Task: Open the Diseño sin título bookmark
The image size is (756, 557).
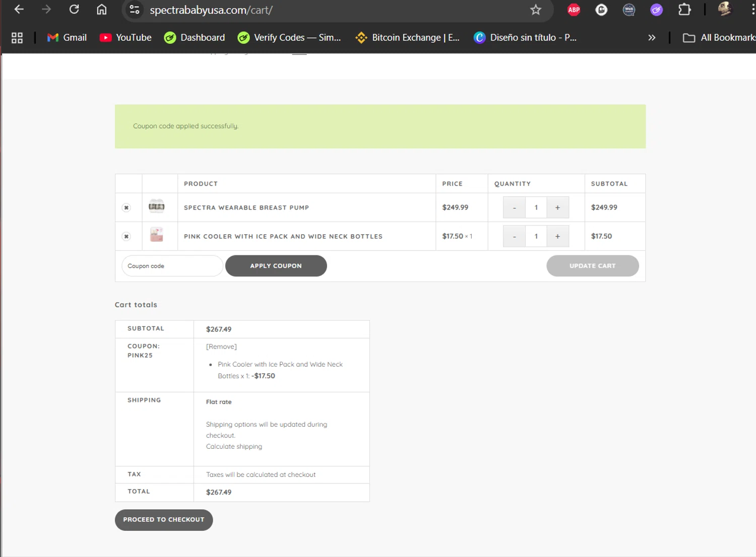Action: click(525, 38)
